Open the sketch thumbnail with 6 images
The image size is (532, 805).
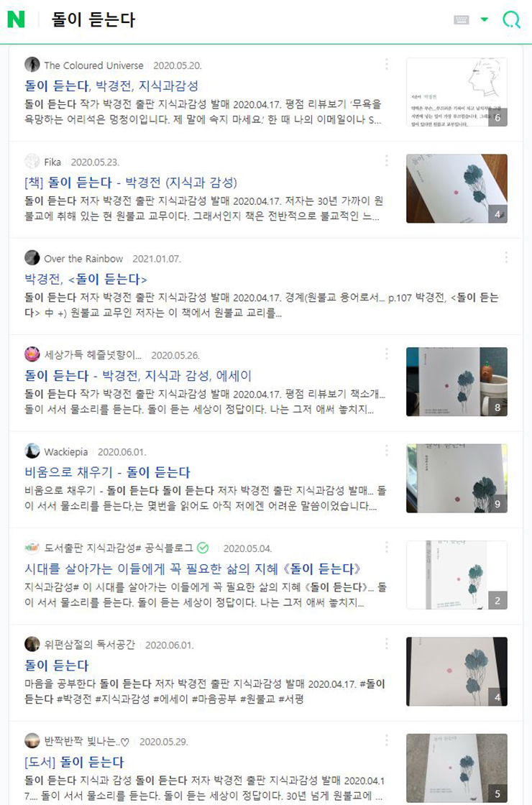(457, 92)
